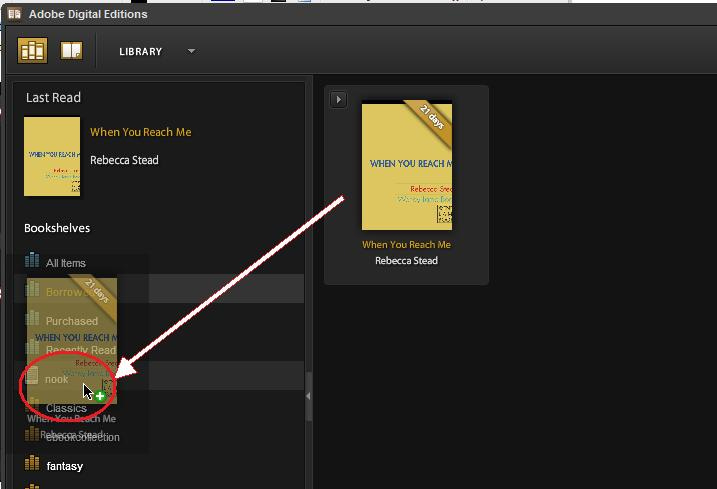Image resolution: width=717 pixels, height=489 pixels.
Task: Switch to Reading view icon
Action: [x=71, y=50]
